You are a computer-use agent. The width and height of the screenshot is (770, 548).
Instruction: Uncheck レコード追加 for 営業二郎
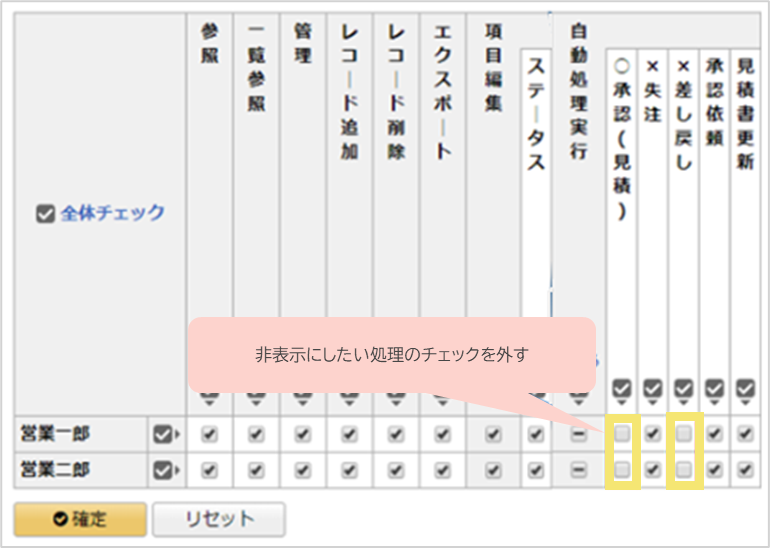tap(349, 470)
